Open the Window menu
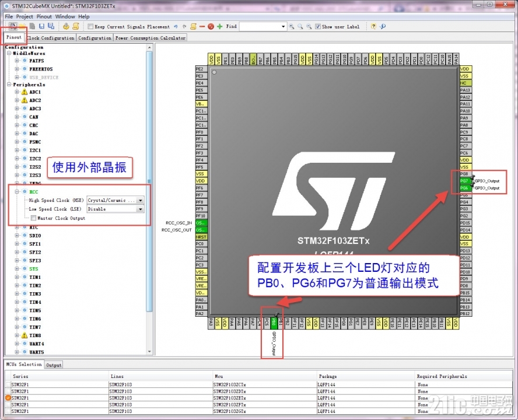518x420 pixels. (65, 16)
